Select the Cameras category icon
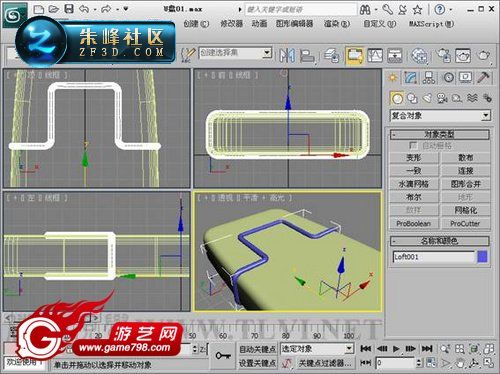The width and height of the screenshot is (500, 374). [442, 98]
